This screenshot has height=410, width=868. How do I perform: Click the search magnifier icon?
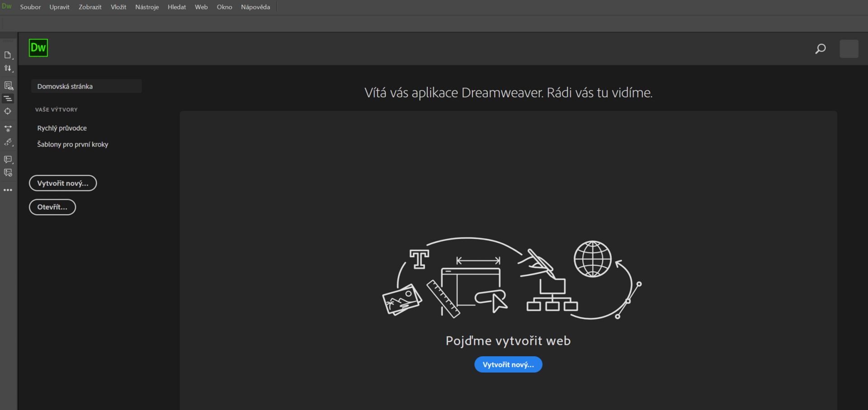(x=820, y=48)
